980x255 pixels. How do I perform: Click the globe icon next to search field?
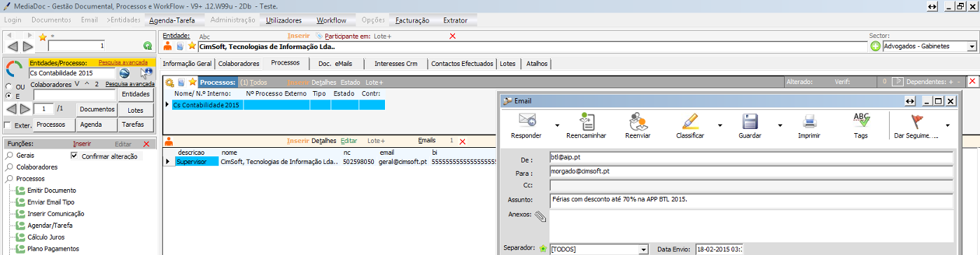[124, 73]
